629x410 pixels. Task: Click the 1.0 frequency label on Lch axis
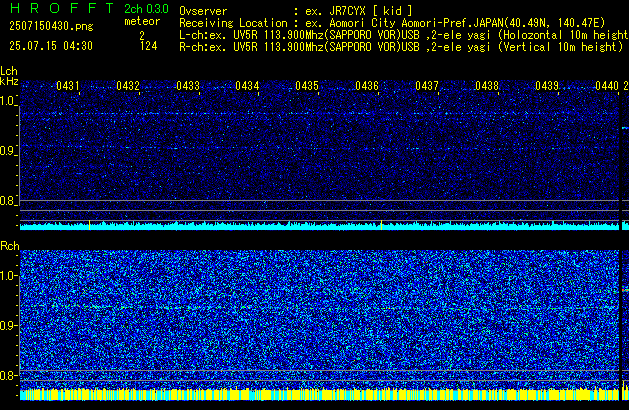tap(8, 101)
